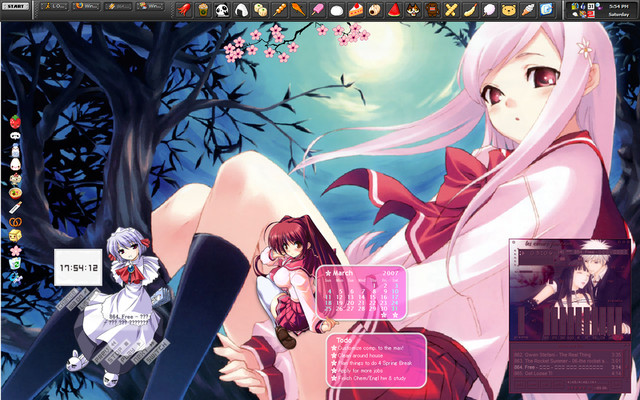Open the onigiri rice ball icon in top dock

[242, 10]
